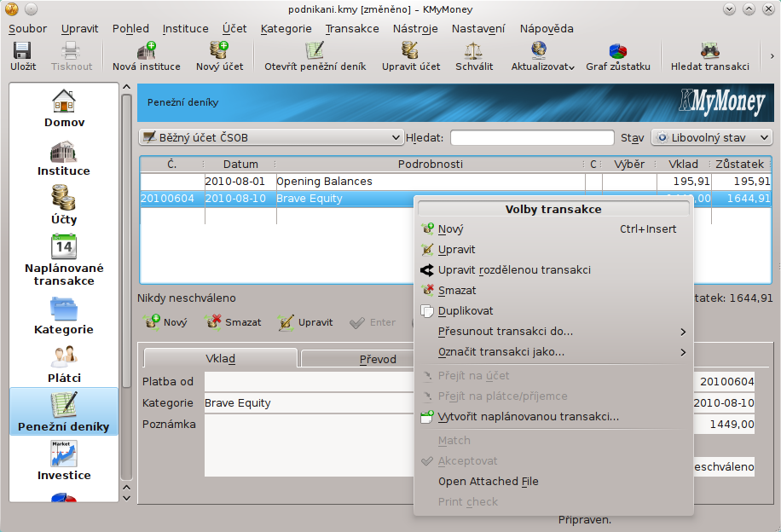Open the Soubor menu
781x532 pixels.
coord(27,29)
